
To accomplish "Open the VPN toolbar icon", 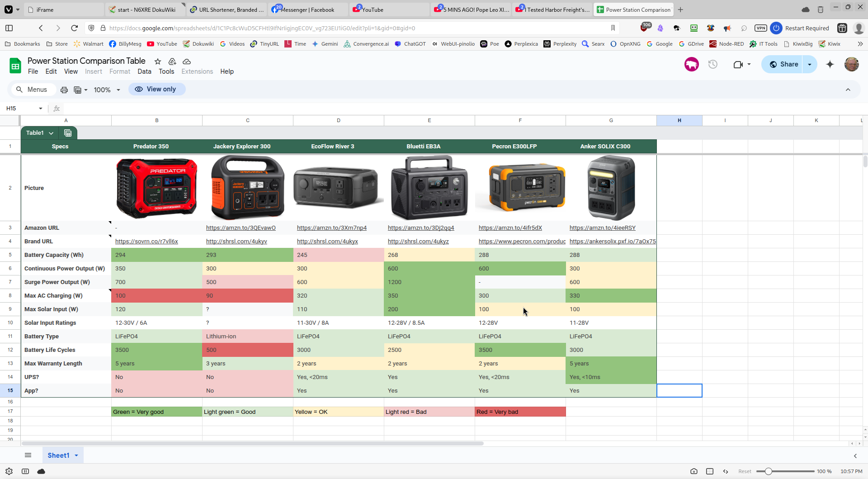I will click(x=761, y=28).
